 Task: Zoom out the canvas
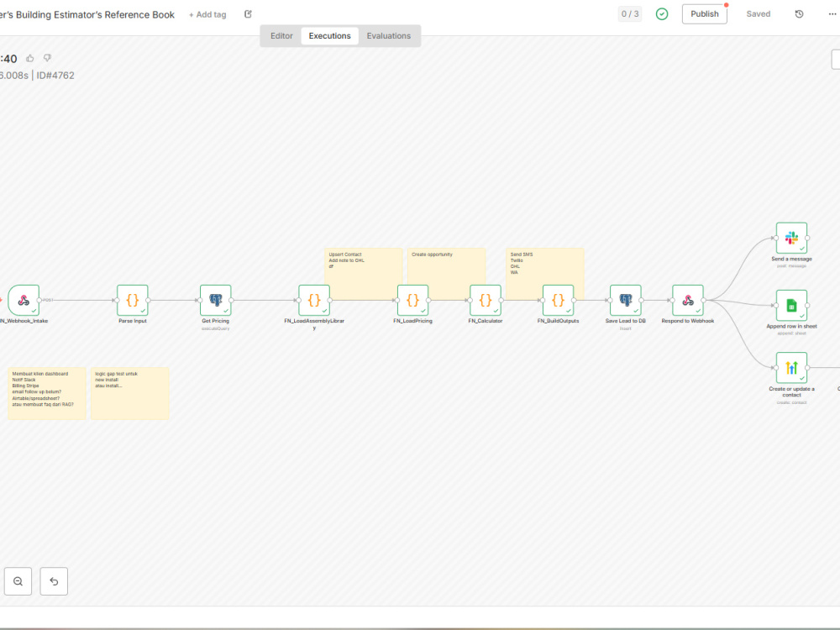pos(18,581)
